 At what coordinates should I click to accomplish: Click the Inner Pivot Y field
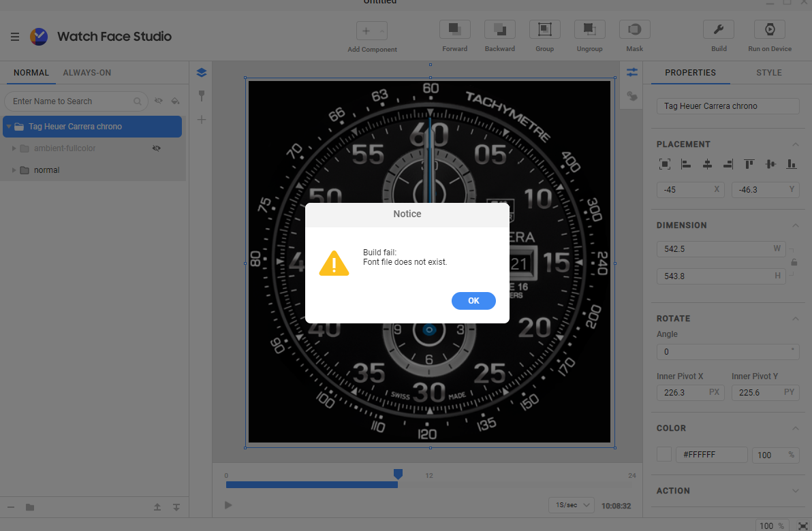click(766, 392)
